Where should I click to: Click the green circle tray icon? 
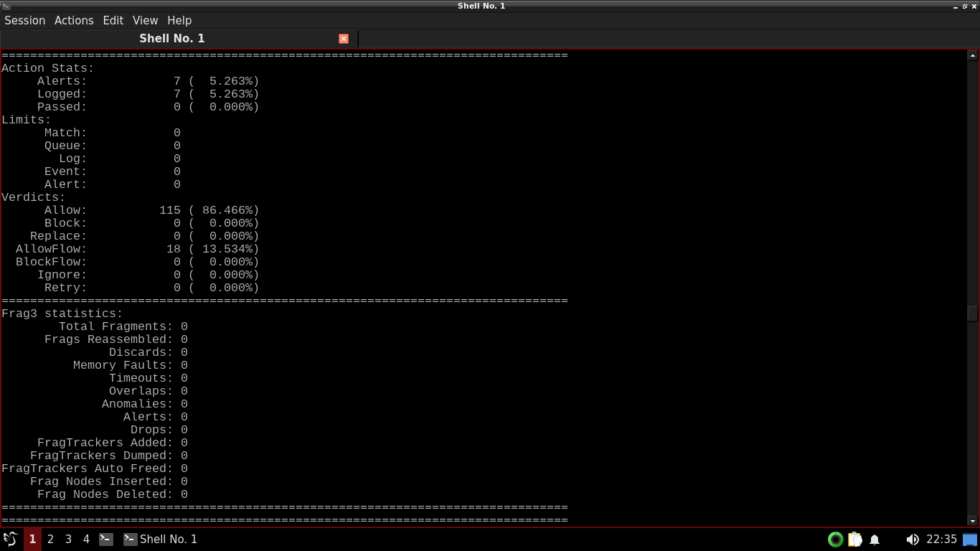[835, 540]
